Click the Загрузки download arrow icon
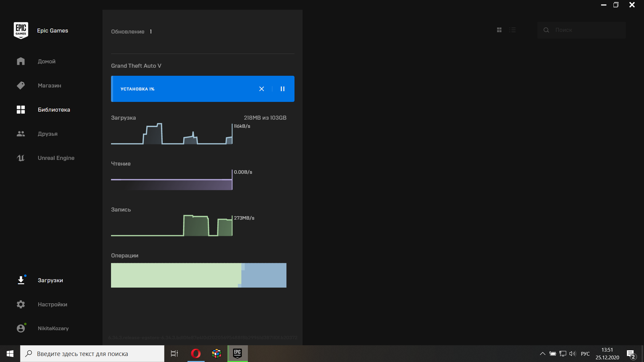 [21, 280]
